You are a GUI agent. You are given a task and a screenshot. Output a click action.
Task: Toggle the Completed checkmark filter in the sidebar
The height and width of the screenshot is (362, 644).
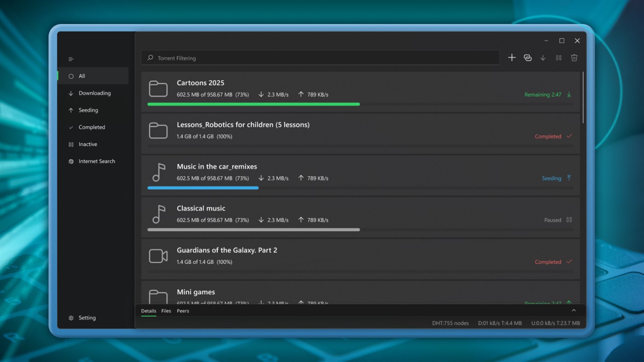pos(70,127)
